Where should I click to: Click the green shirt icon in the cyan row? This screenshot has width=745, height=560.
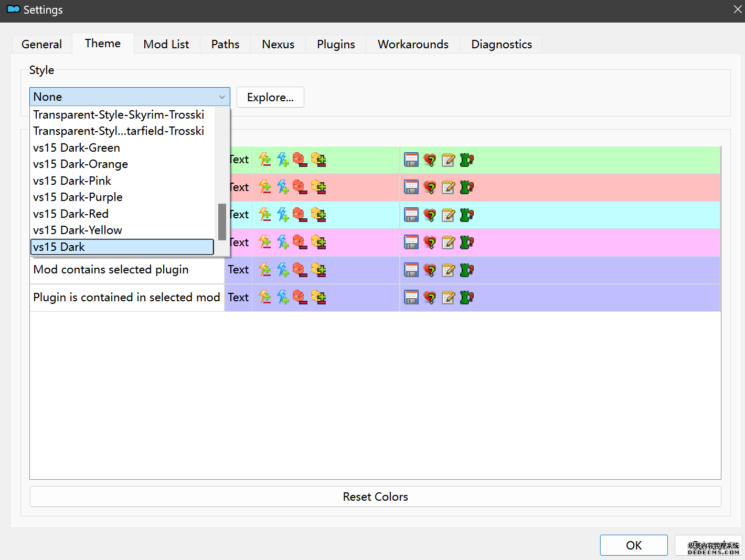coord(466,215)
